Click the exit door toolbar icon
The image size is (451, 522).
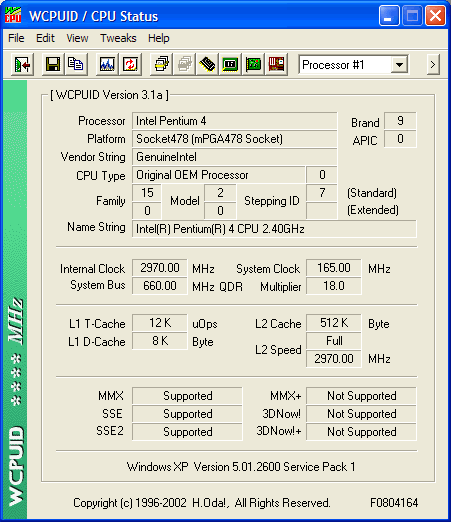pyautogui.click(x=22, y=64)
